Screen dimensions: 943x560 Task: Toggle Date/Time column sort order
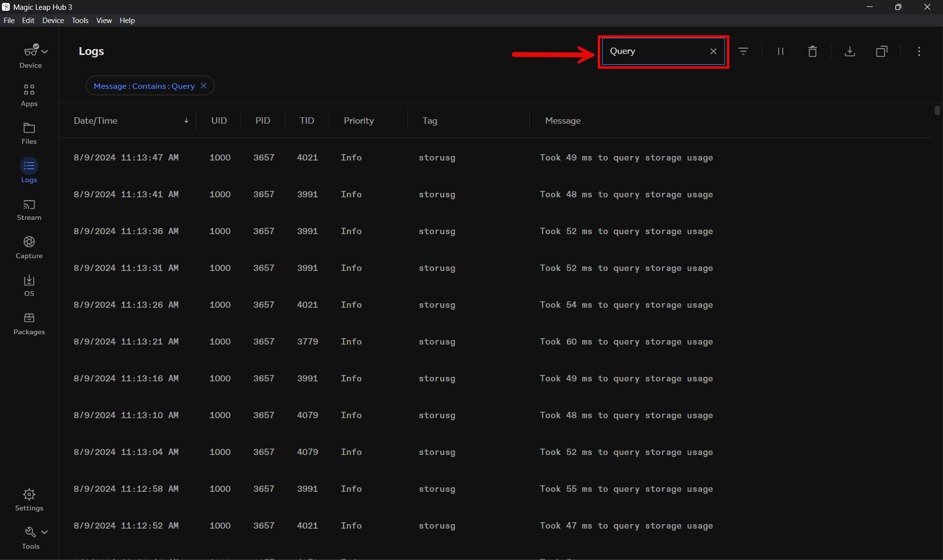pyautogui.click(x=186, y=121)
